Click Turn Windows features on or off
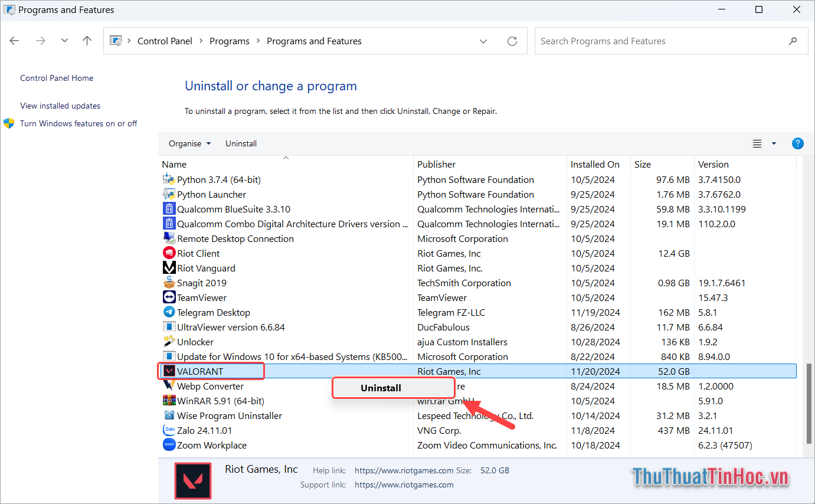 [x=78, y=123]
